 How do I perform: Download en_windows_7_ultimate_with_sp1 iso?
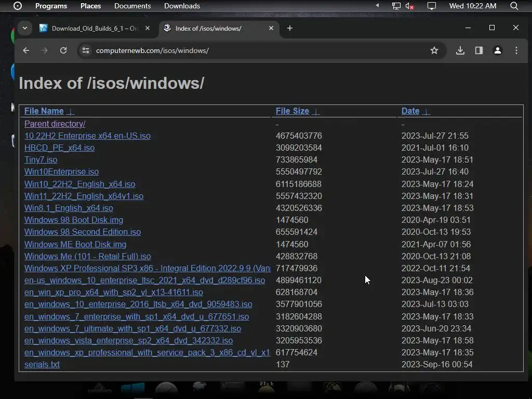pos(132,328)
